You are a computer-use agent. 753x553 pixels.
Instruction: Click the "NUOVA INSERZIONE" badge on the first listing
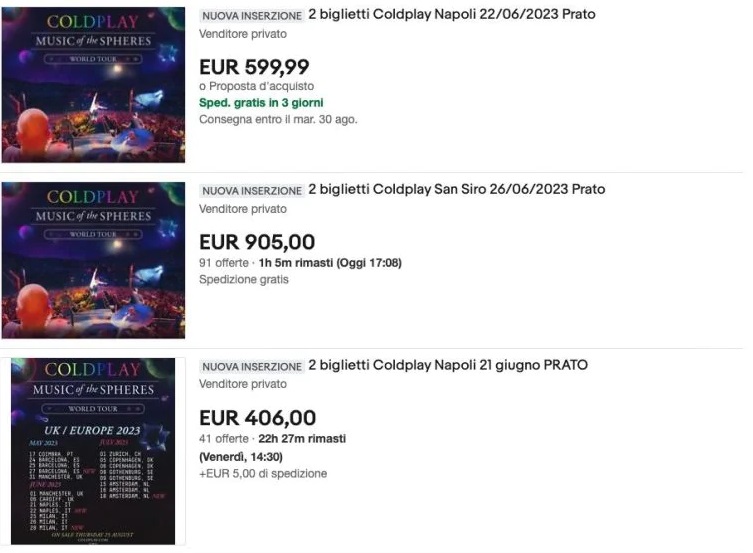[x=251, y=16]
